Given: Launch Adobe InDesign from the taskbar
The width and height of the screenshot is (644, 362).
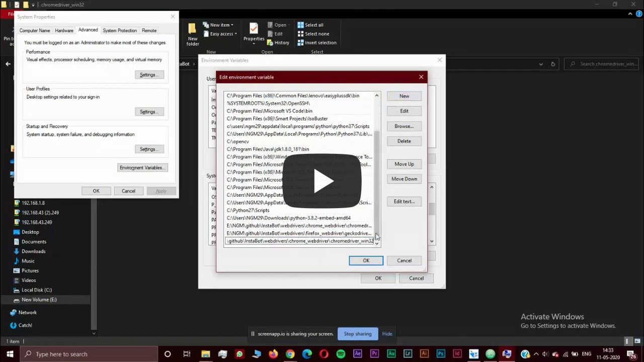Looking at the screenshot, I should (x=457, y=354).
